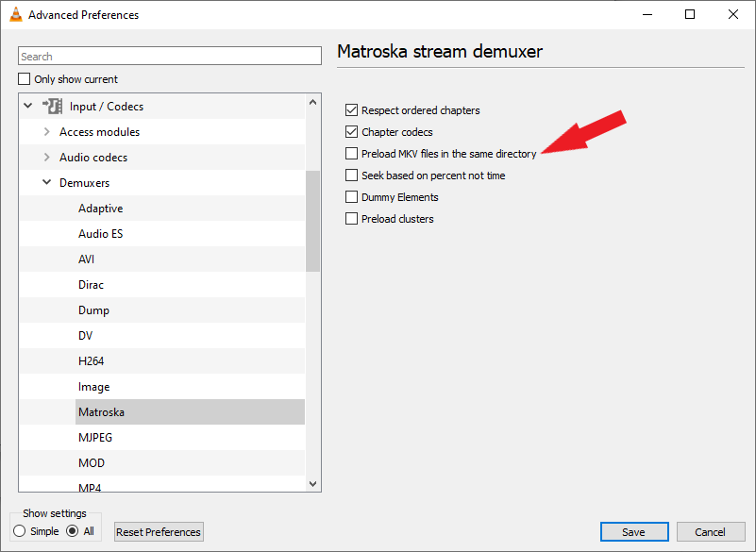Toggle Only show current checkbox
Viewport: 756px width, 552px height.
click(25, 78)
